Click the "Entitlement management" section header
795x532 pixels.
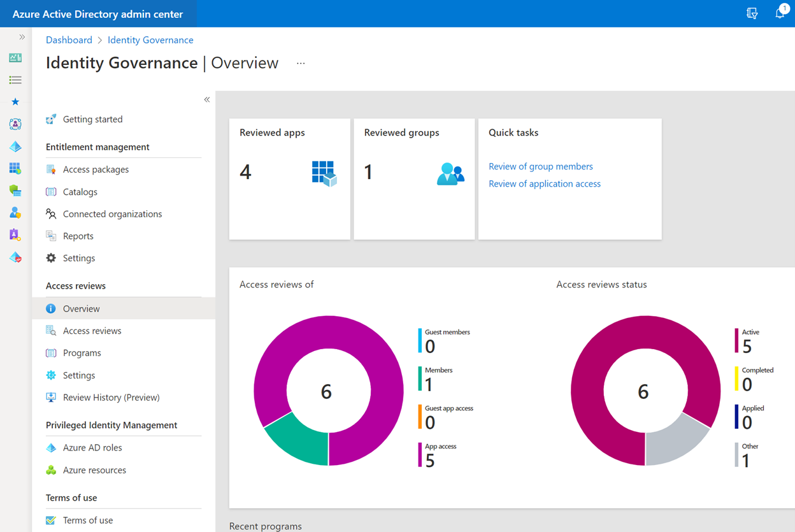tap(97, 147)
